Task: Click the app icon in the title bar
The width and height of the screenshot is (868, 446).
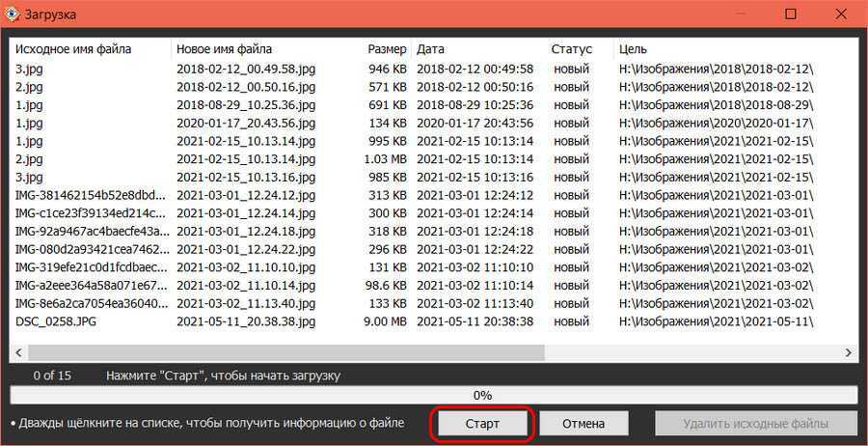Action: click(13, 14)
